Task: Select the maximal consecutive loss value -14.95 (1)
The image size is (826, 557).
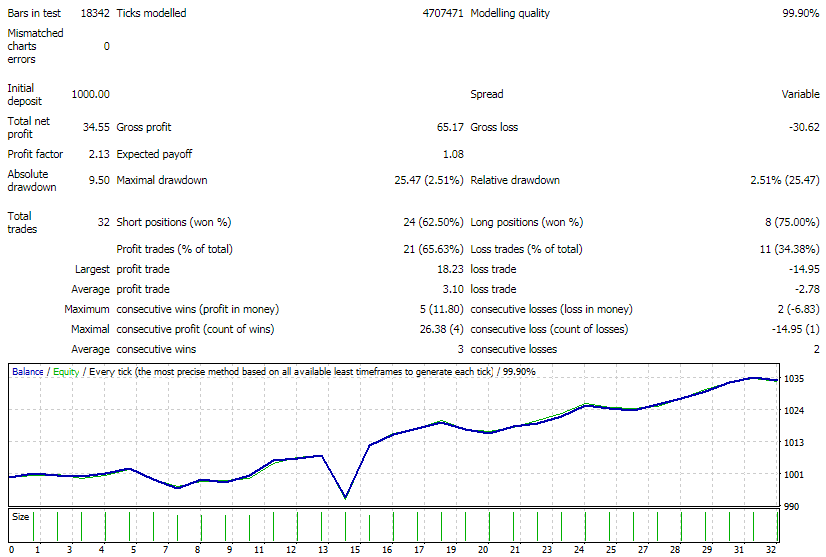Action: pyautogui.click(x=795, y=329)
